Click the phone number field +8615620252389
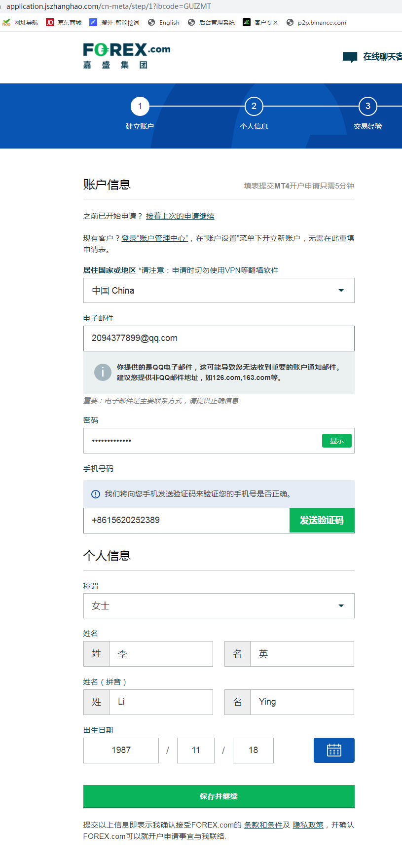 click(x=186, y=520)
